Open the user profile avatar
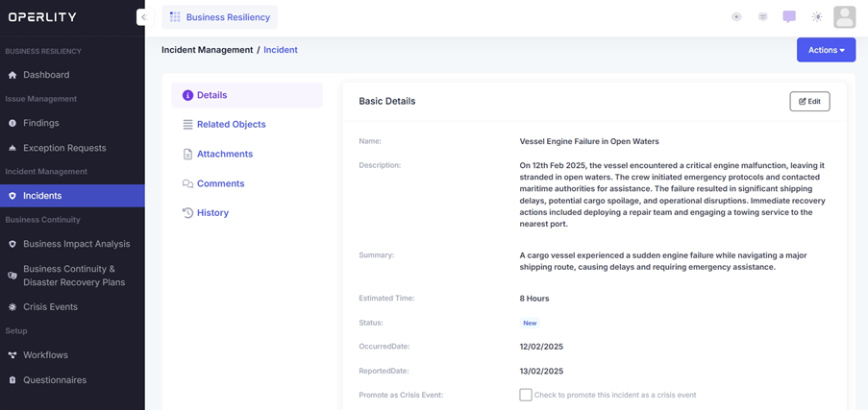The width and height of the screenshot is (868, 410). [x=844, y=17]
